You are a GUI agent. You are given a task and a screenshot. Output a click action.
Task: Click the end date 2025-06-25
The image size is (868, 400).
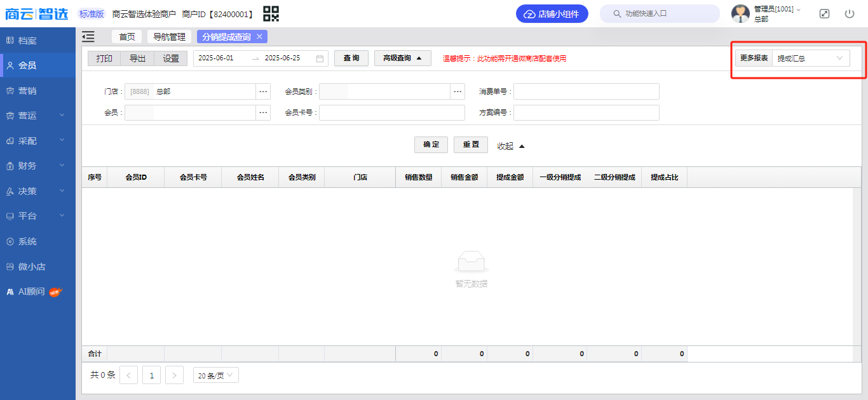[x=282, y=58]
